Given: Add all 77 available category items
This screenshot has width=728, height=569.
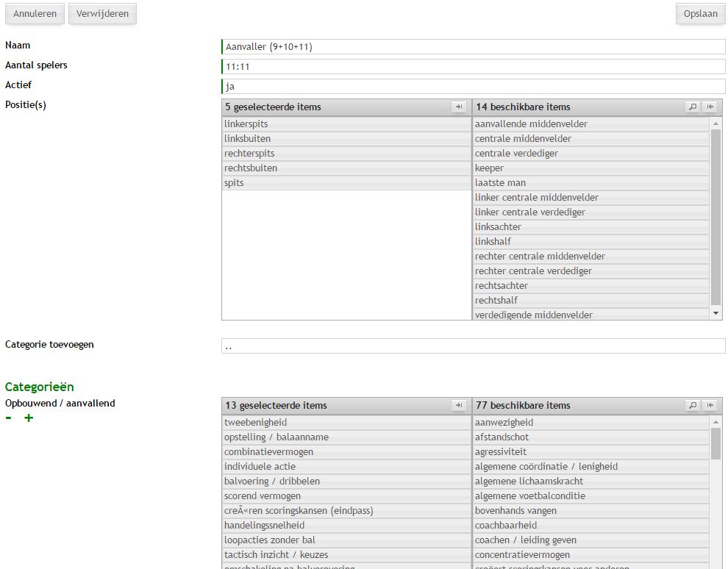Looking at the screenshot, I should (x=710, y=406).
